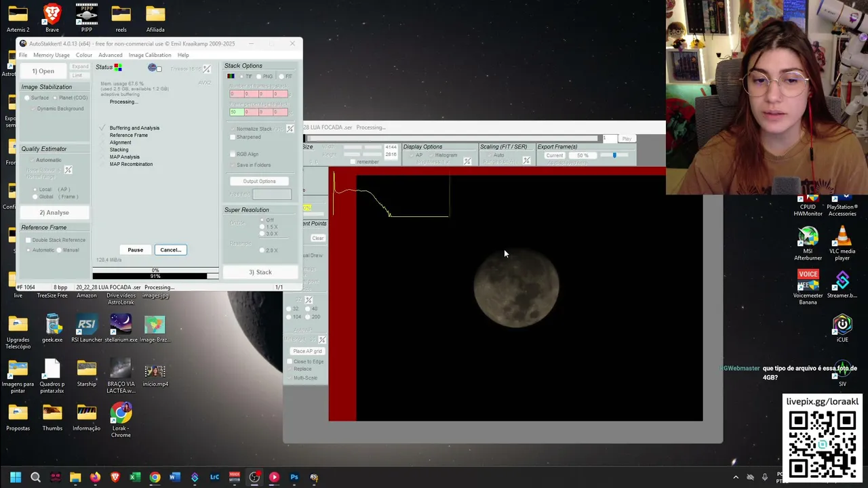Click the Brightness percent icon under Display Options
Screen dimensions: 868x488
pos(467,161)
